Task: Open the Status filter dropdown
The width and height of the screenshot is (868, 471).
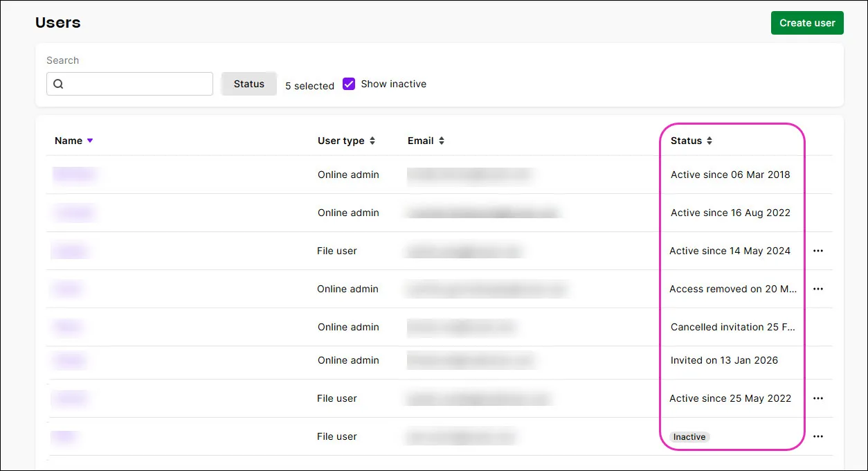Action: pyautogui.click(x=249, y=84)
